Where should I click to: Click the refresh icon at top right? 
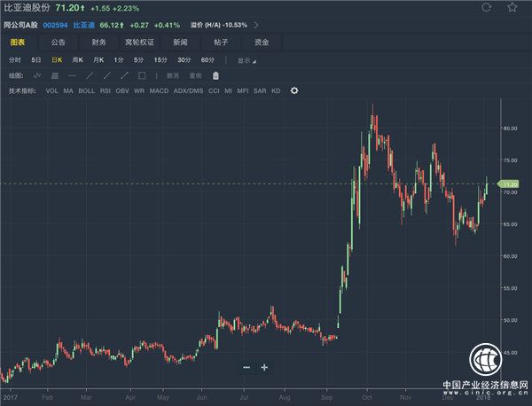487,8
